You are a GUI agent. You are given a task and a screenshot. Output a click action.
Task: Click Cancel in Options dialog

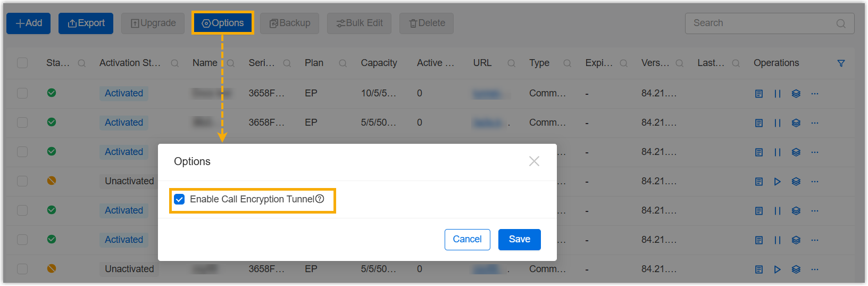pos(467,239)
